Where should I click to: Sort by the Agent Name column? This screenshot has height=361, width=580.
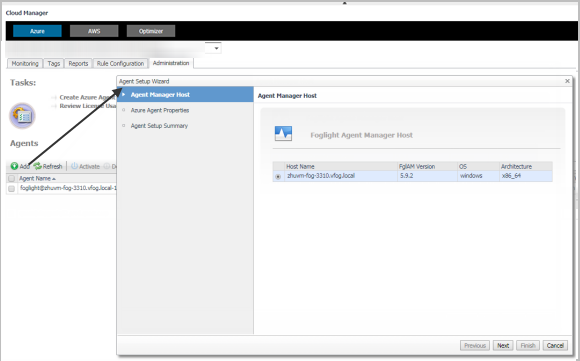click(37, 179)
